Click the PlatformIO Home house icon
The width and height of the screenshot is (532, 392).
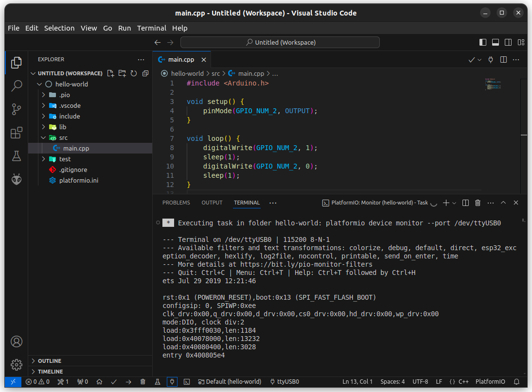(x=99, y=382)
